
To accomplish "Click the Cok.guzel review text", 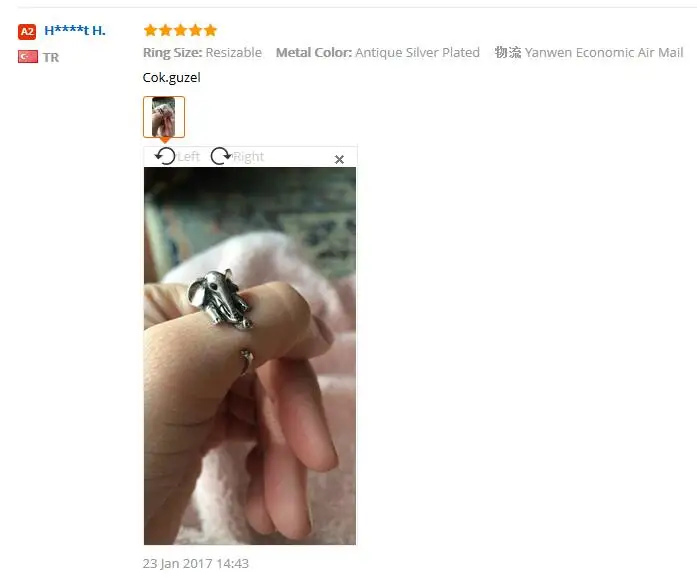I will tap(172, 77).
